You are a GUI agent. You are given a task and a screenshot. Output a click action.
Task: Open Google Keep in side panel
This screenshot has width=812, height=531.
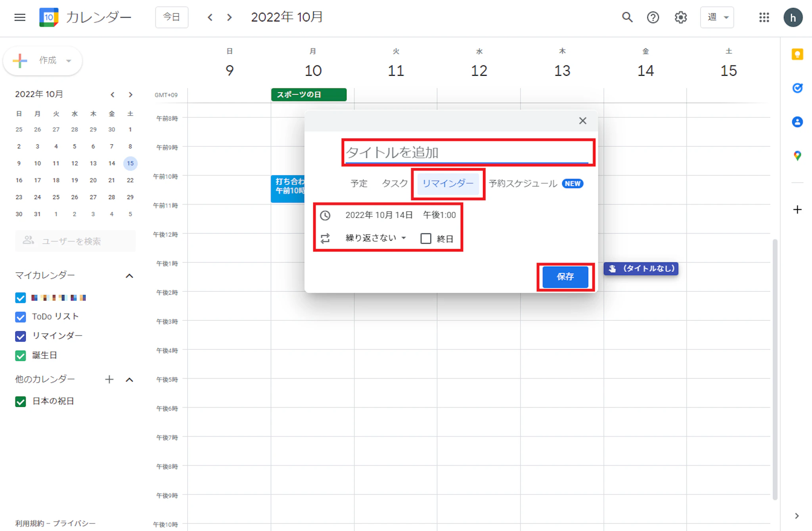[797, 54]
